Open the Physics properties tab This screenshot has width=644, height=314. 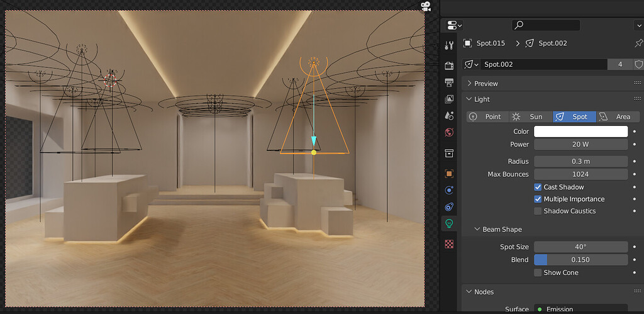coord(449,190)
